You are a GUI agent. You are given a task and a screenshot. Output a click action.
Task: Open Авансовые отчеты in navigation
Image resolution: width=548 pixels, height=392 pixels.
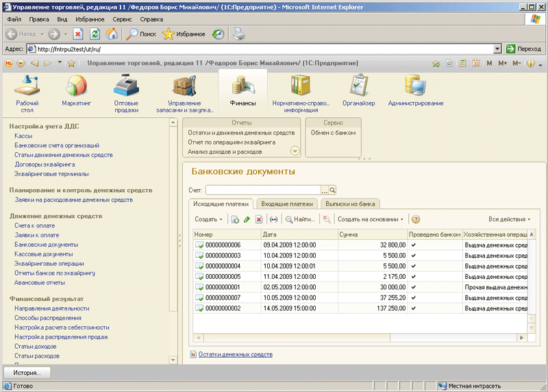40,282
